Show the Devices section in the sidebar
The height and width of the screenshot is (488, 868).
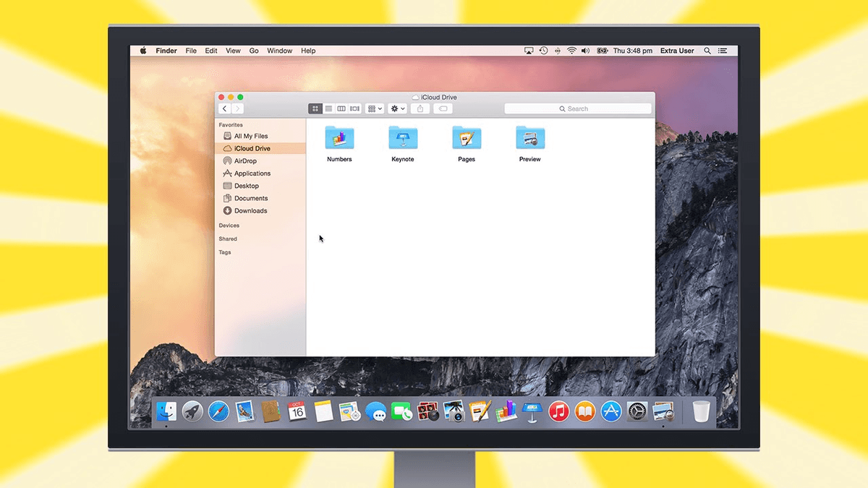229,225
